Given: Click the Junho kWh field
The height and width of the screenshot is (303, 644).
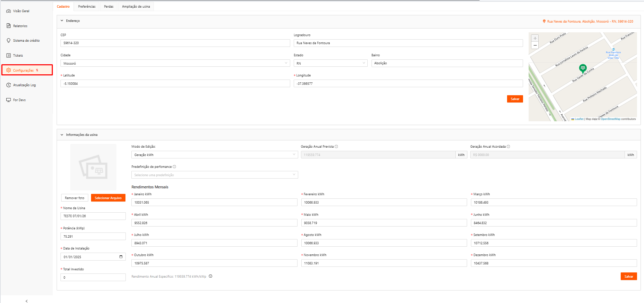Looking at the screenshot, I should [554, 223].
